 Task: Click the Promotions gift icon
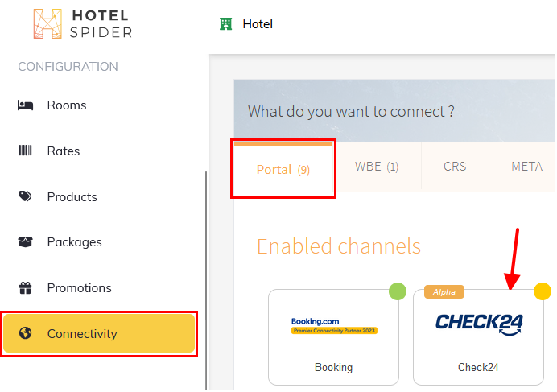point(25,288)
